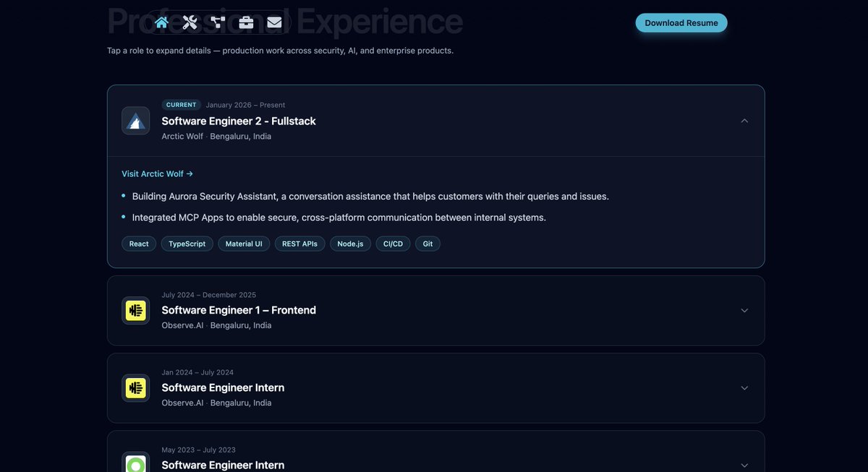Image resolution: width=868 pixels, height=472 pixels.
Task: Click the React skill tag
Action: point(139,244)
